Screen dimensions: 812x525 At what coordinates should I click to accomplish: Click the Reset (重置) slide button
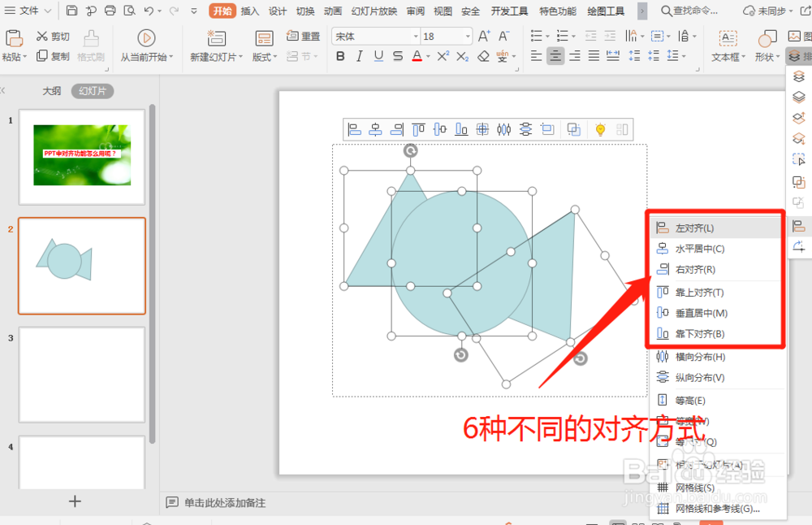pyautogui.click(x=303, y=36)
